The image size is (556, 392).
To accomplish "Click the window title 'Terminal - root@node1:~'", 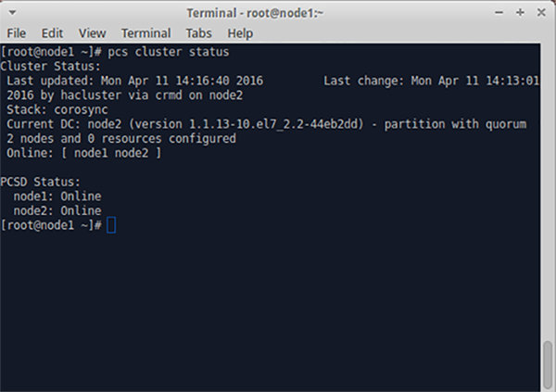I will tap(255, 13).
